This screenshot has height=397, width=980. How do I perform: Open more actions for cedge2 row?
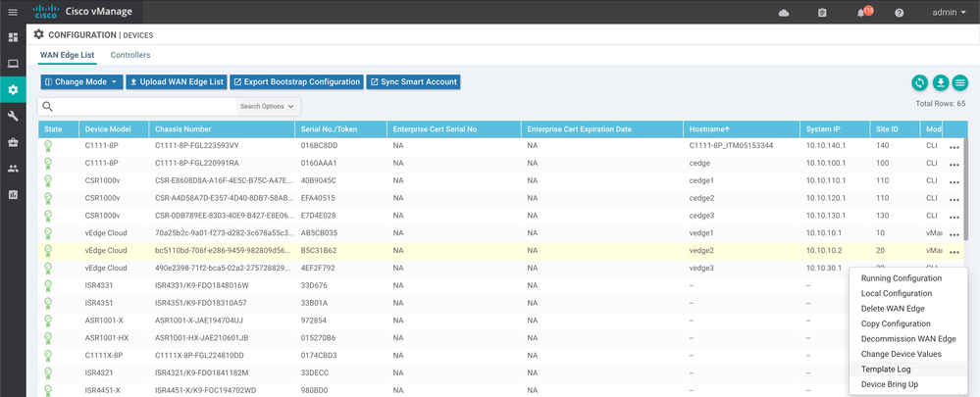tap(954, 199)
